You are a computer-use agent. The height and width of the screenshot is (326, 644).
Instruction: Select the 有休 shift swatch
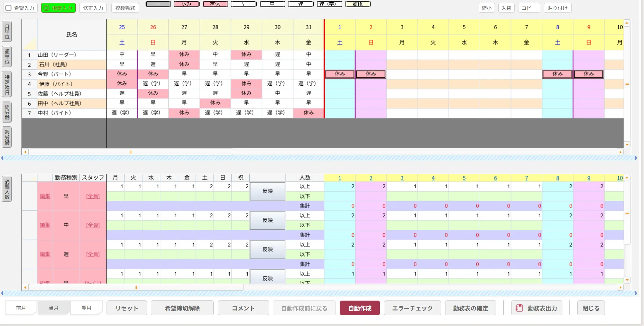[x=215, y=4]
